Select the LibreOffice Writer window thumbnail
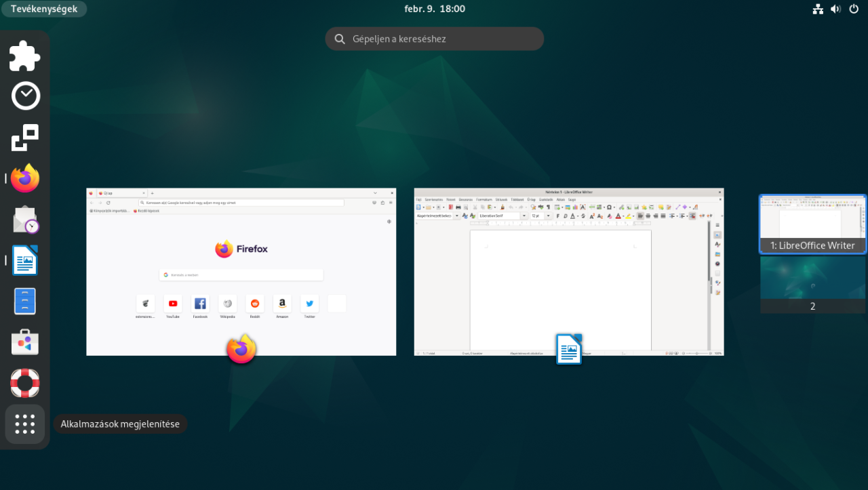Viewport: 868px width, 490px height. tap(569, 272)
